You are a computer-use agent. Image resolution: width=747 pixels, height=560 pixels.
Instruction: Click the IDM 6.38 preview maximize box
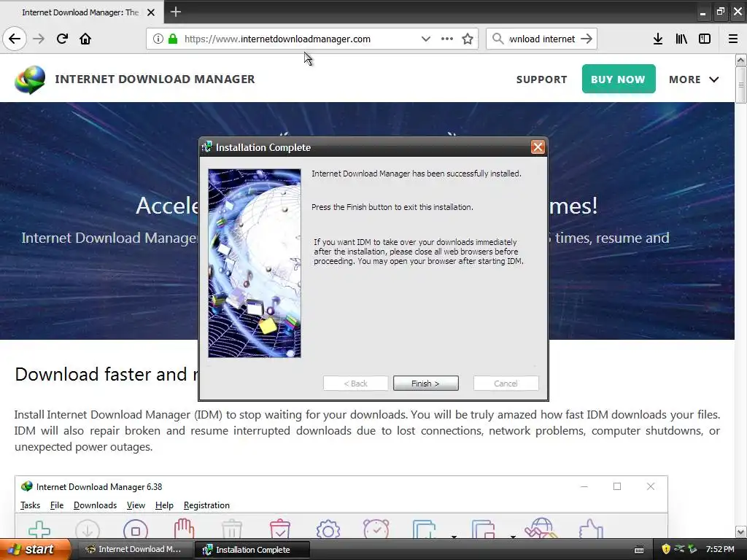click(617, 486)
